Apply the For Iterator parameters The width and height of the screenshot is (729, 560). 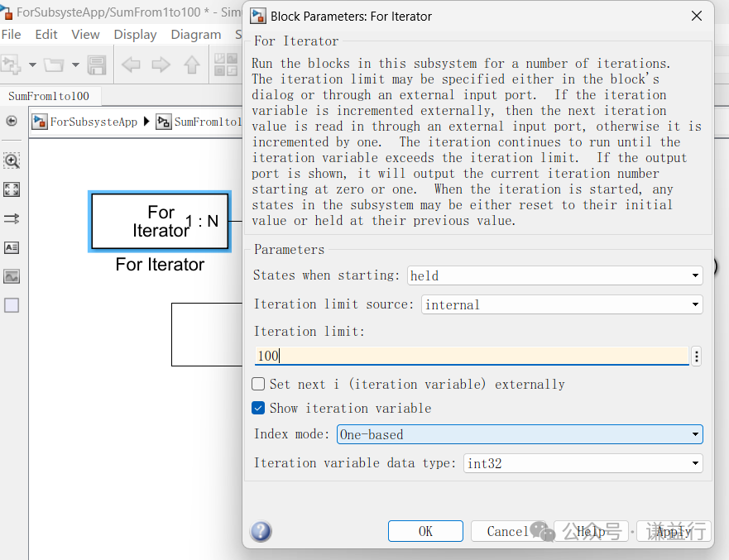(x=674, y=531)
